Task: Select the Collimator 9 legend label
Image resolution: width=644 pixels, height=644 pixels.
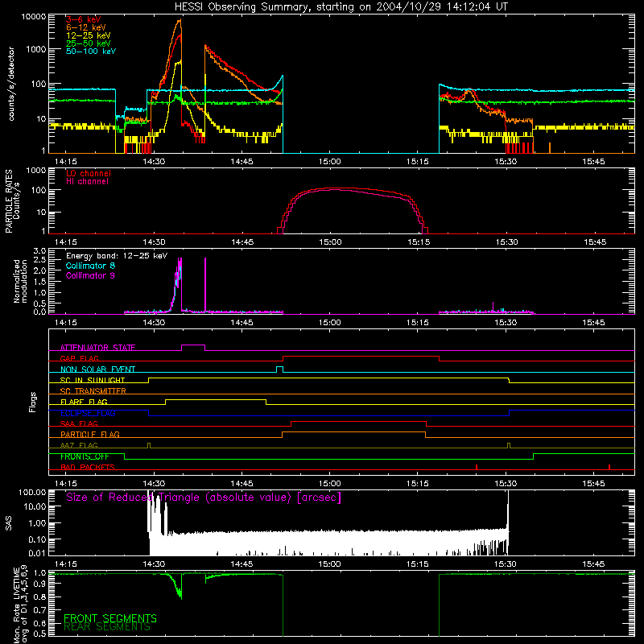Action: [90, 275]
